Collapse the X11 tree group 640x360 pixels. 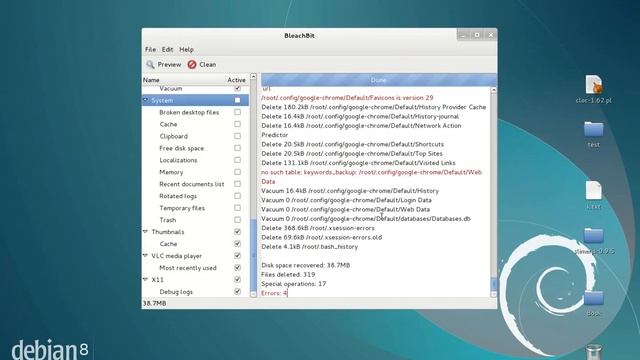click(145, 280)
